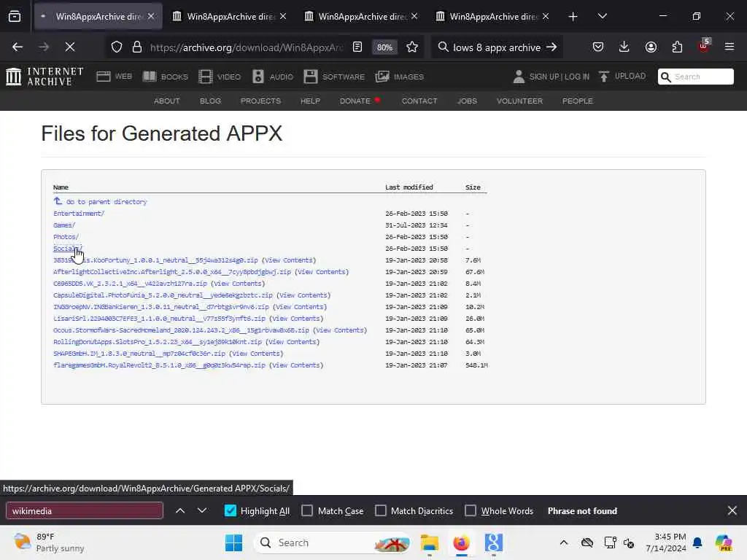This screenshot has height=560, width=747.
Task: Open File Explorer from taskbar
Action: (x=429, y=542)
